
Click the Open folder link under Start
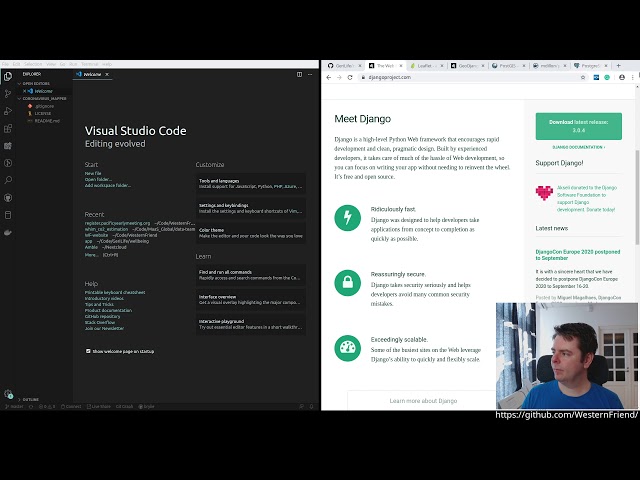click(98, 179)
